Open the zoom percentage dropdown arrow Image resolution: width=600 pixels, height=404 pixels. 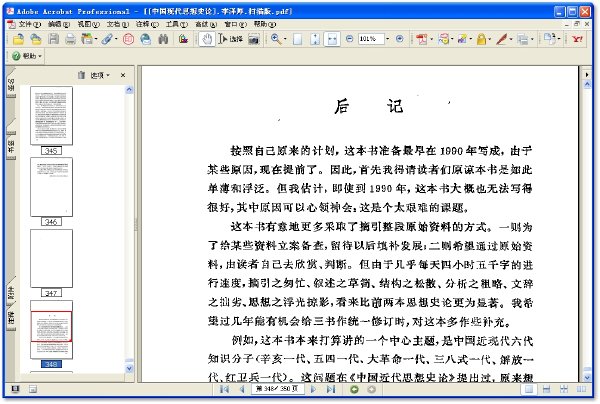tap(388, 39)
